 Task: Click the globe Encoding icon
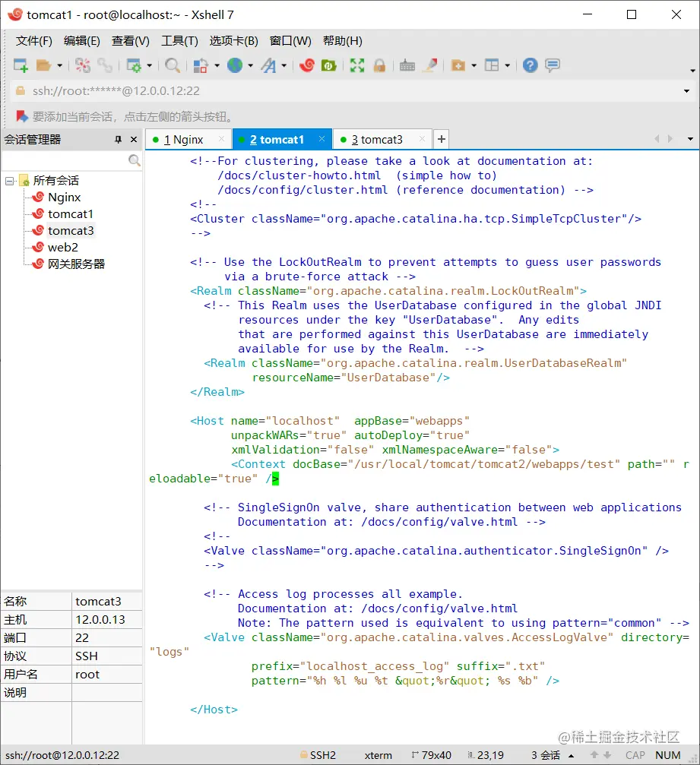click(x=236, y=65)
